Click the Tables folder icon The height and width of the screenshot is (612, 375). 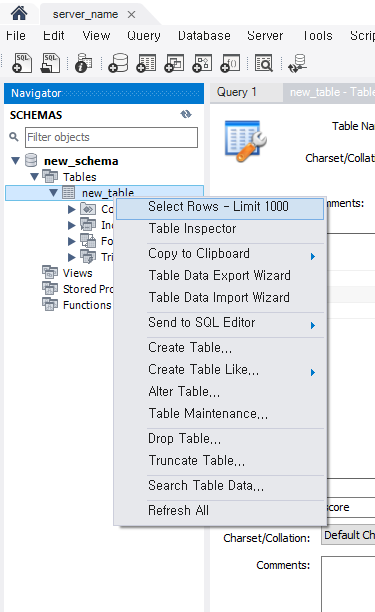tap(50, 176)
